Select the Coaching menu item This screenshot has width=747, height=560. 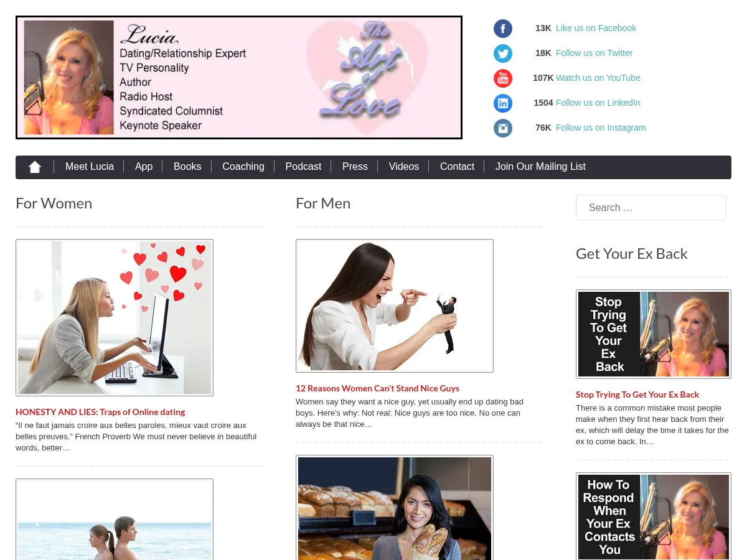point(243,167)
